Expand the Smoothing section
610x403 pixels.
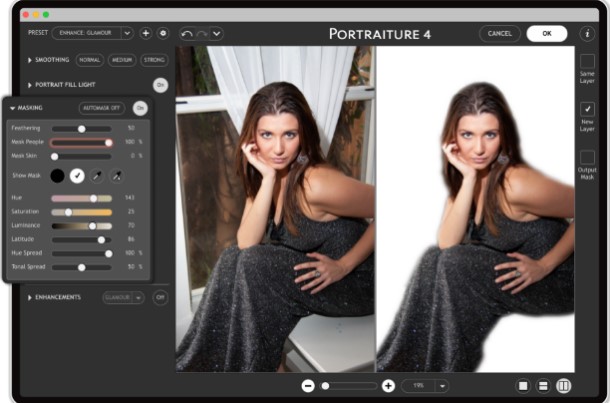[30, 60]
